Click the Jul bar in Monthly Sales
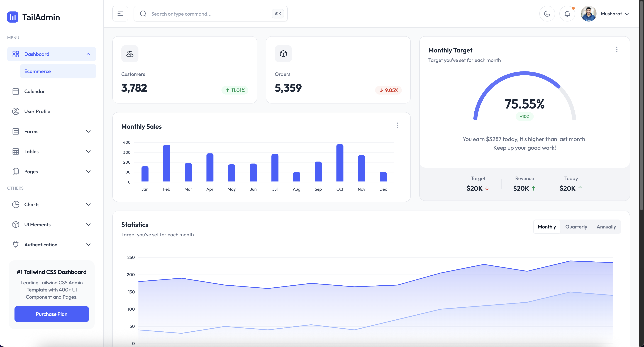 pos(275,168)
